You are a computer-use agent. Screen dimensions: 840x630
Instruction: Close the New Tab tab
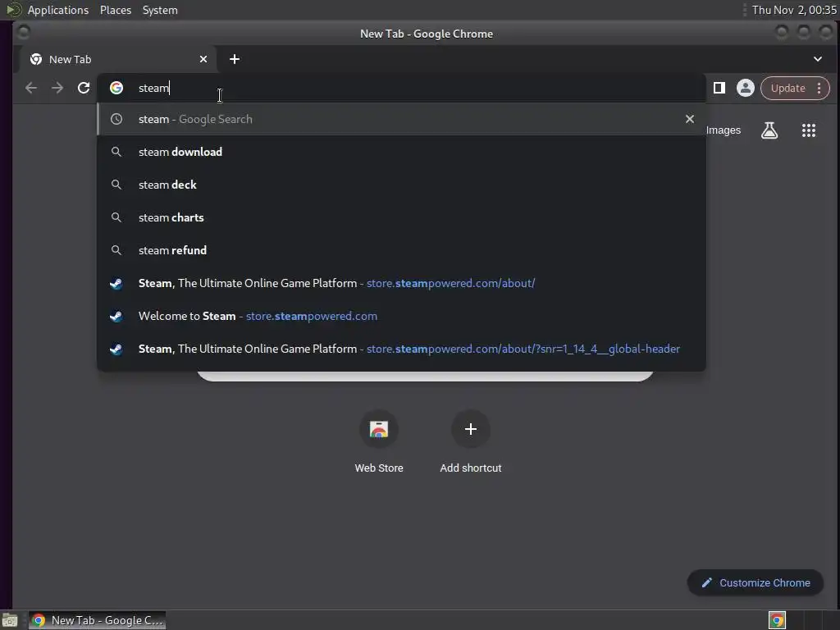[x=203, y=59]
